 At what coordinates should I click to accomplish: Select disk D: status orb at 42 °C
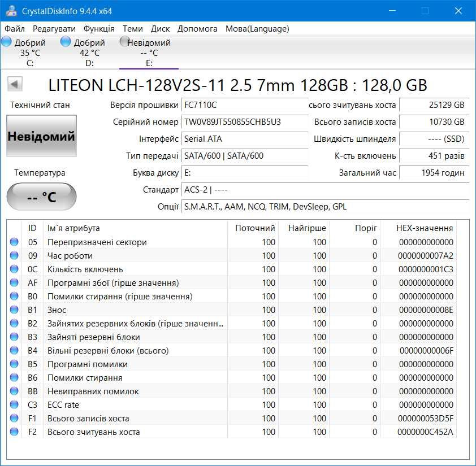click(x=66, y=42)
